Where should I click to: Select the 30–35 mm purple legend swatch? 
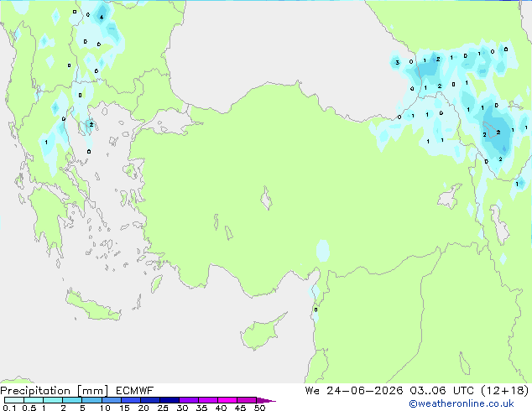click(x=189, y=400)
